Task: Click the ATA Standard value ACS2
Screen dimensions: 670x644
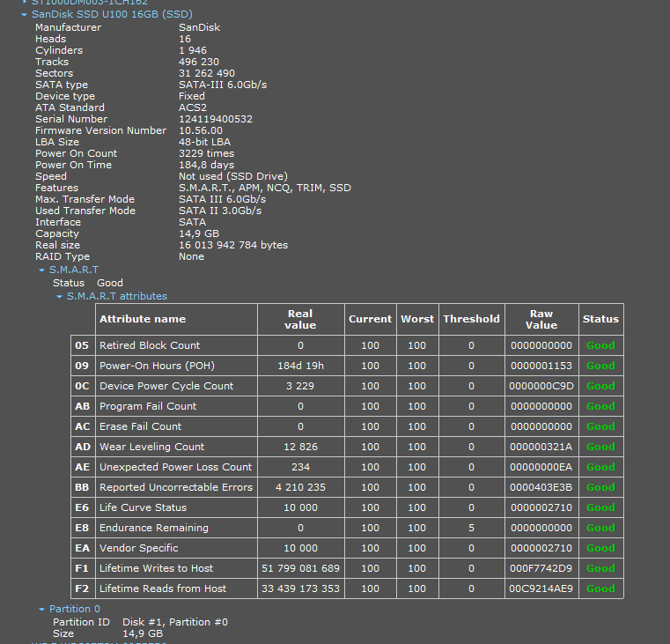Action: [193, 107]
